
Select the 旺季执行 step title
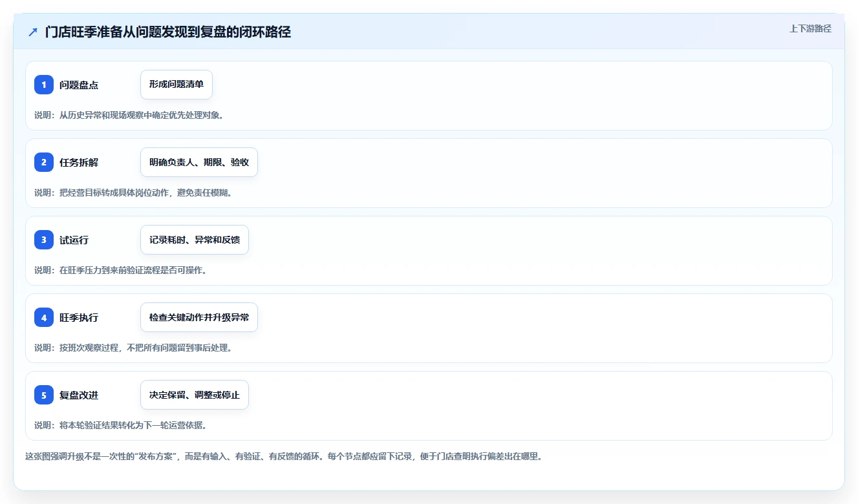79,317
